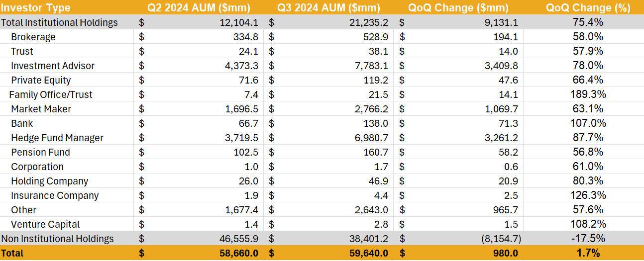Select the 189.3% Family Office cell
This screenshot has width=644, height=261.
point(588,94)
